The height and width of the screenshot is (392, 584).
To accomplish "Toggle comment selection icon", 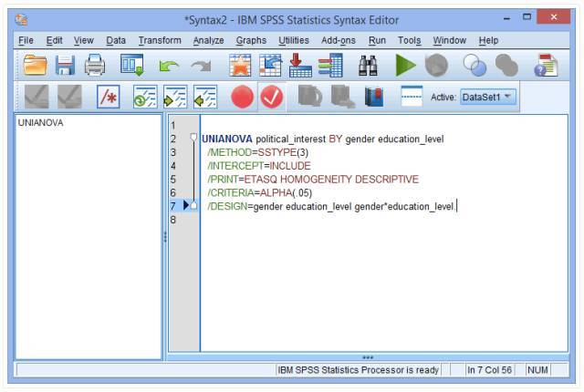I will click(108, 97).
